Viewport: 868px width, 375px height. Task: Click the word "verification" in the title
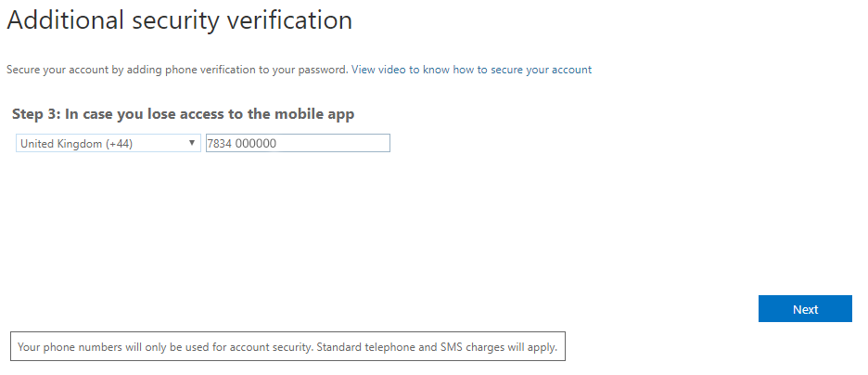click(x=293, y=20)
